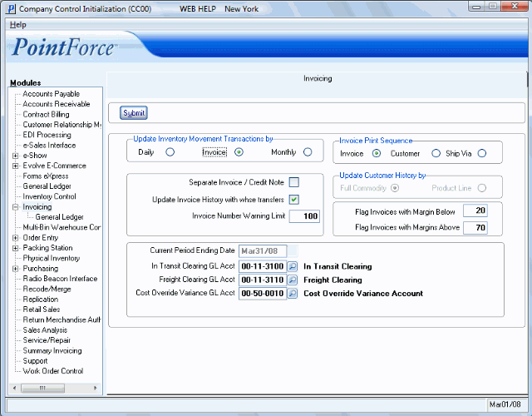Expand the Order Entry module node
Screen dimensions: 532x416
click(x=15, y=238)
